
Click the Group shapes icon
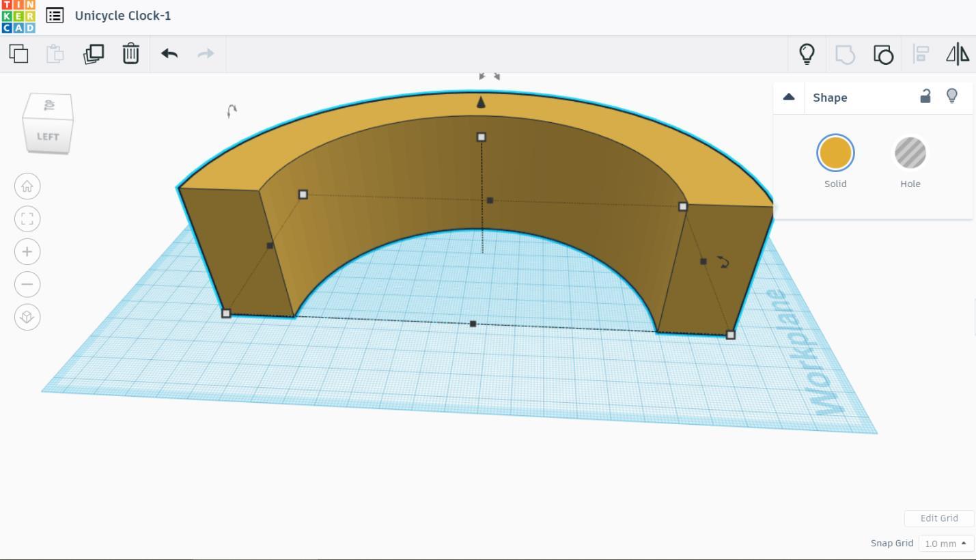[x=845, y=54]
